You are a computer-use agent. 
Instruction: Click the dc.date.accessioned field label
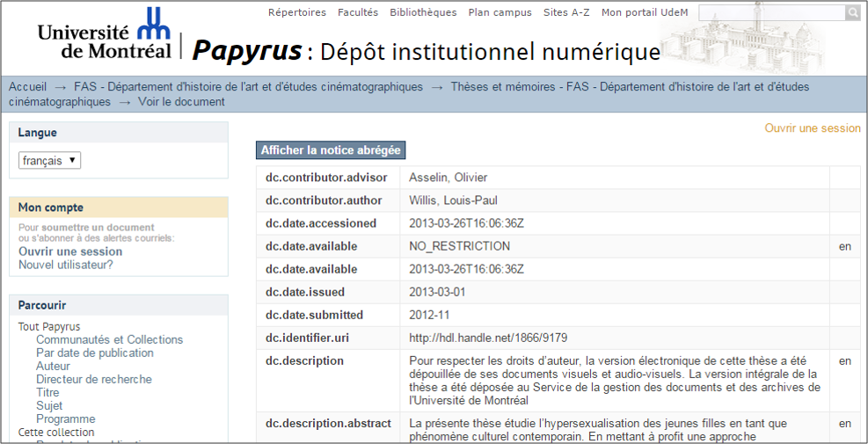pos(321,223)
